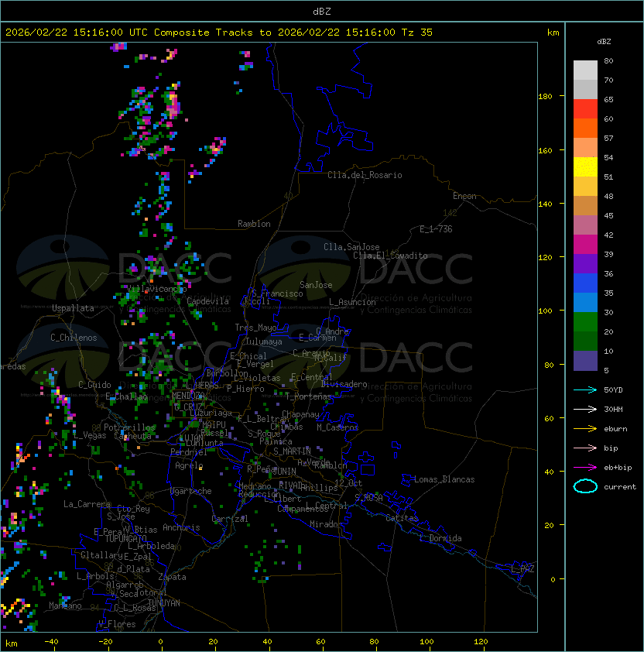
Task: Click the 'Lomas_Blancas' map label
Action: [444, 479]
